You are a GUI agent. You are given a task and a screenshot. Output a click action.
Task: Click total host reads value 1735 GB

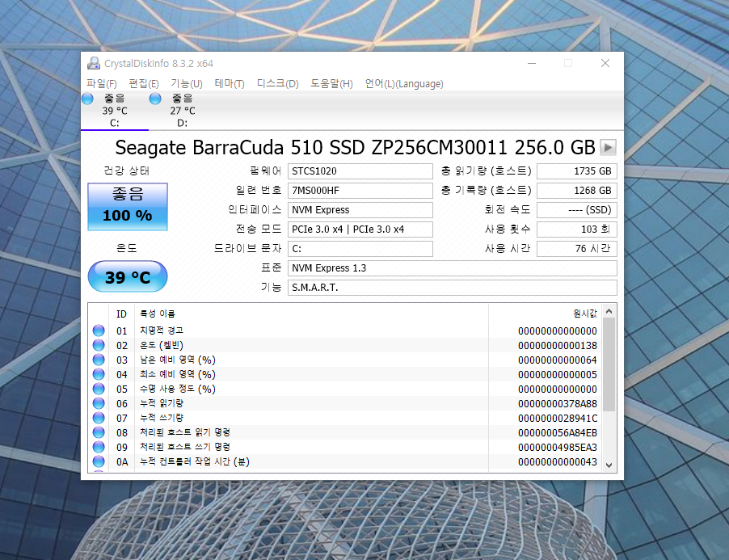coord(577,171)
